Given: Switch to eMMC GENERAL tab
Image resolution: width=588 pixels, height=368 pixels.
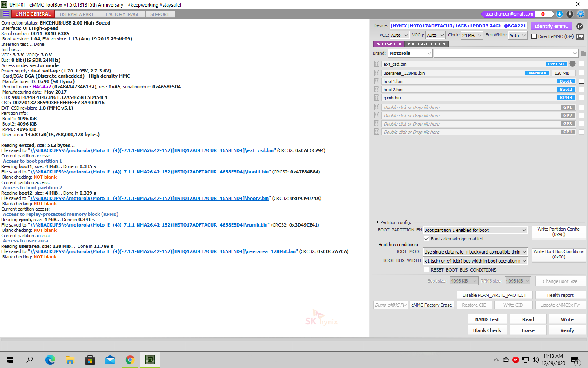Looking at the screenshot, I should click(x=33, y=14).
